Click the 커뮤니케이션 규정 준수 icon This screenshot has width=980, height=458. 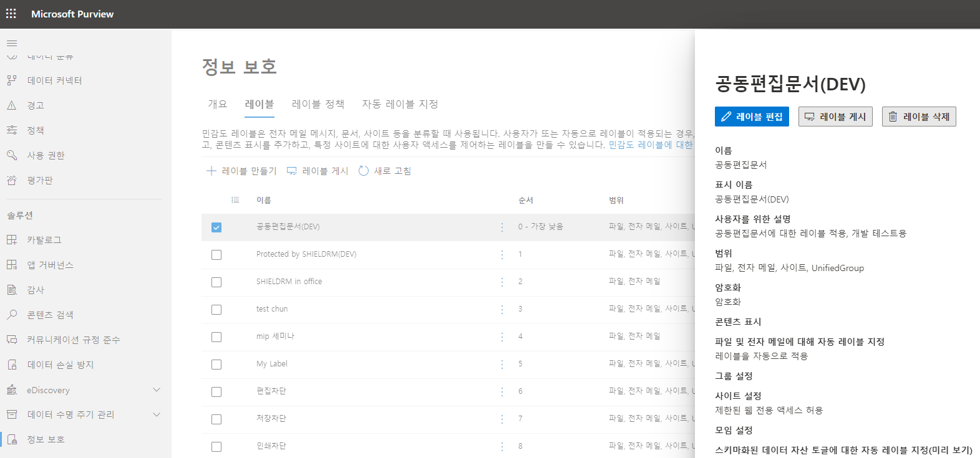click(x=12, y=340)
